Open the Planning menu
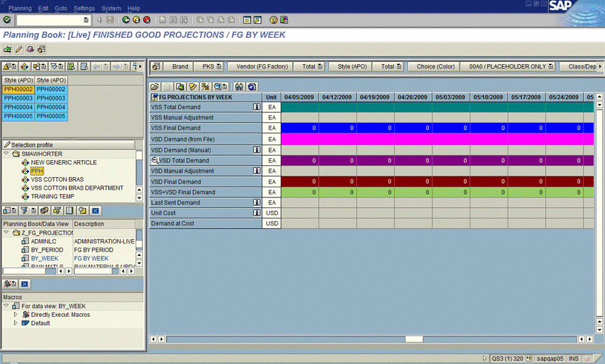 [x=20, y=8]
